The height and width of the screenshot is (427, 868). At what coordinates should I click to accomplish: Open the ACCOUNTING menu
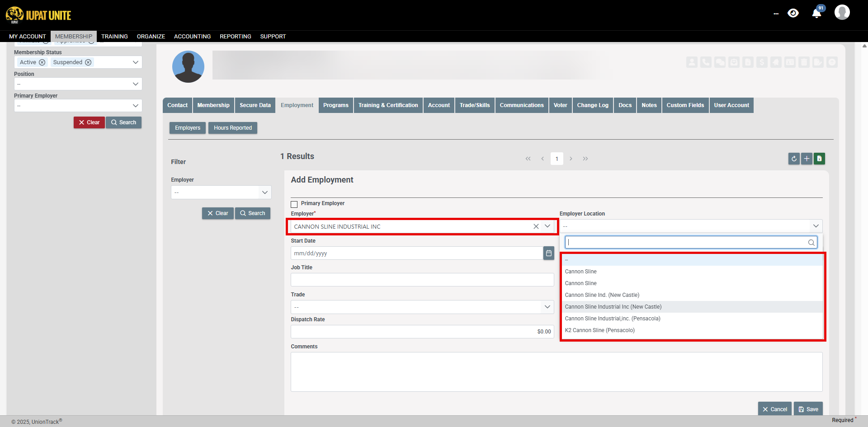pos(192,37)
